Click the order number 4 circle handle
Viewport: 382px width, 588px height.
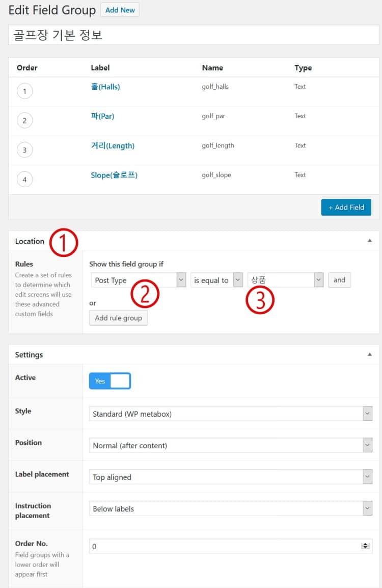point(24,180)
